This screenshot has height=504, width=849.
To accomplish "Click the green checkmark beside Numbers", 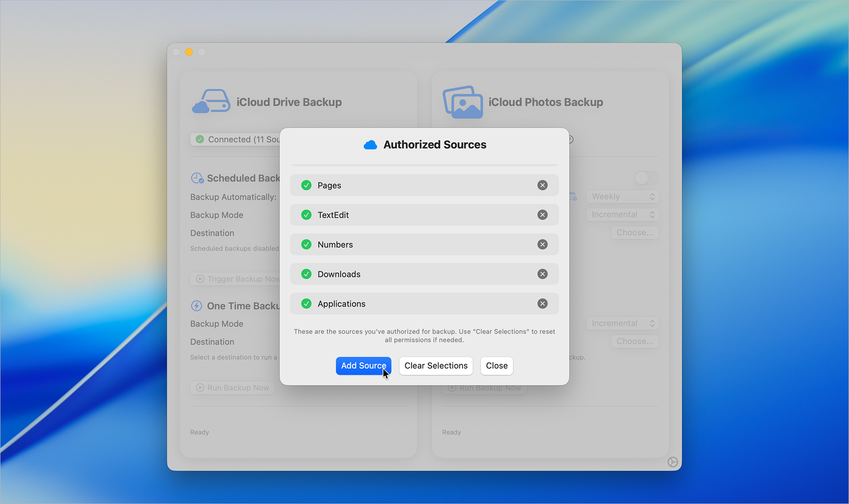I will click(306, 244).
